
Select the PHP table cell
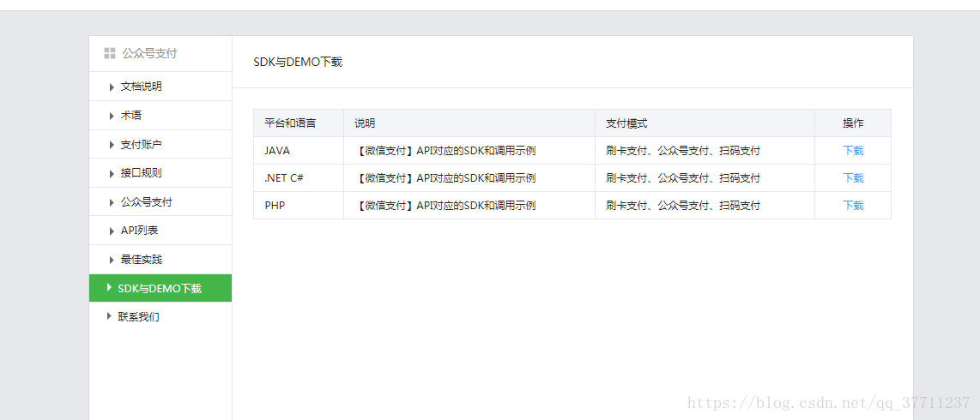[x=299, y=206]
